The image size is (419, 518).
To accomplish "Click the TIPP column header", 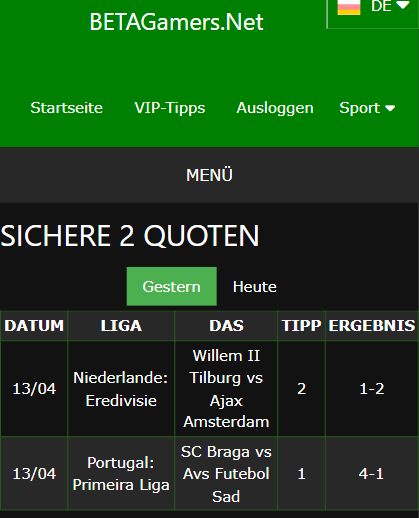I will pos(301,326).
